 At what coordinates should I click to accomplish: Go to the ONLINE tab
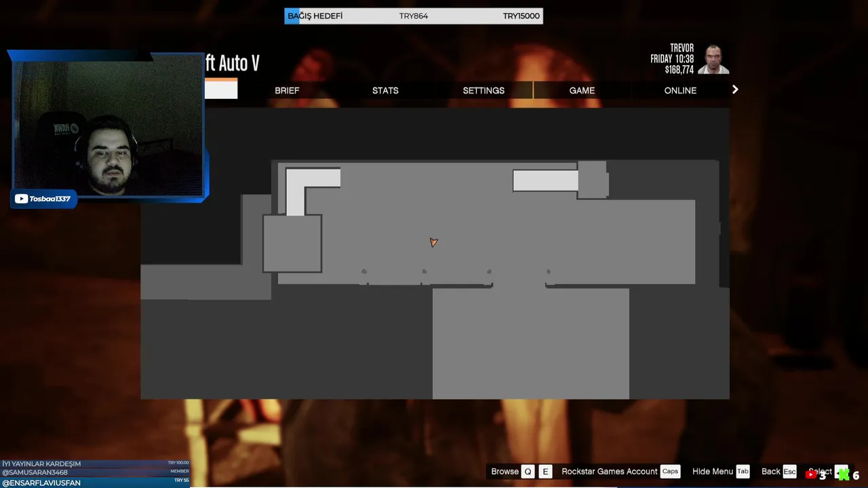[680, 90]
